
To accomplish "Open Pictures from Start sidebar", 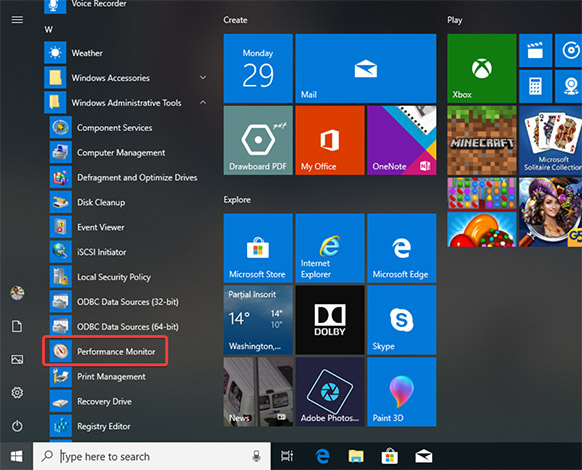I will [17, 359].
